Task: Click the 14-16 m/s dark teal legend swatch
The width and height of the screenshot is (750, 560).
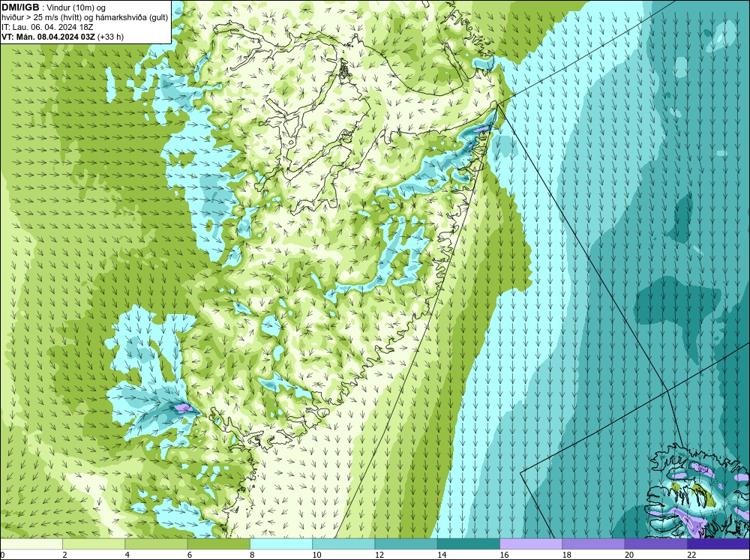Action: click(469, 544)
